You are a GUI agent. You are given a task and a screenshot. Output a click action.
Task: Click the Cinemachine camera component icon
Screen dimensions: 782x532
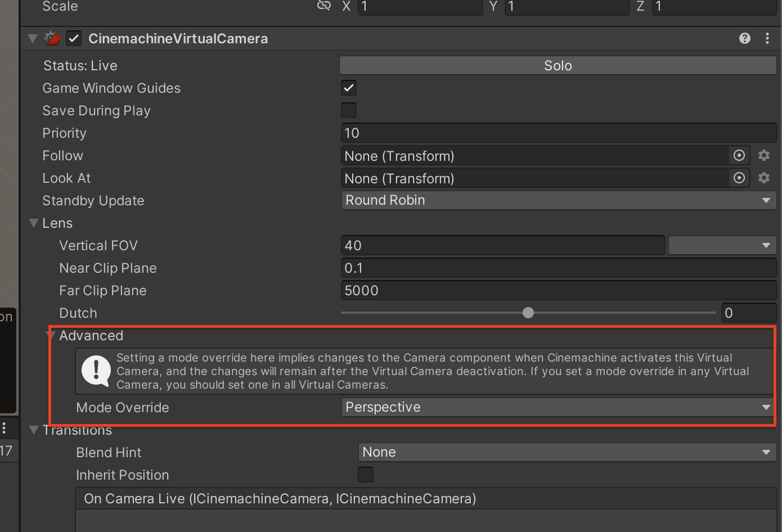click(52, 38)
